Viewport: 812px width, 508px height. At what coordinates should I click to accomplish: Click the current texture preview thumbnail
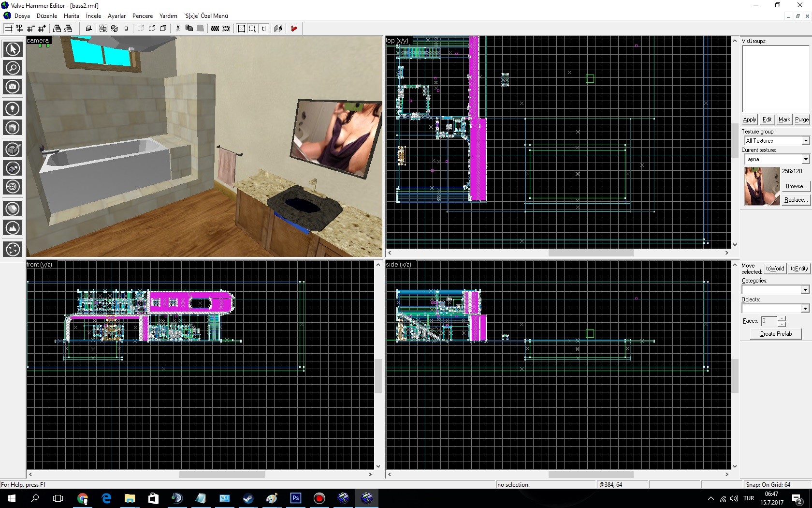point(762,186)
